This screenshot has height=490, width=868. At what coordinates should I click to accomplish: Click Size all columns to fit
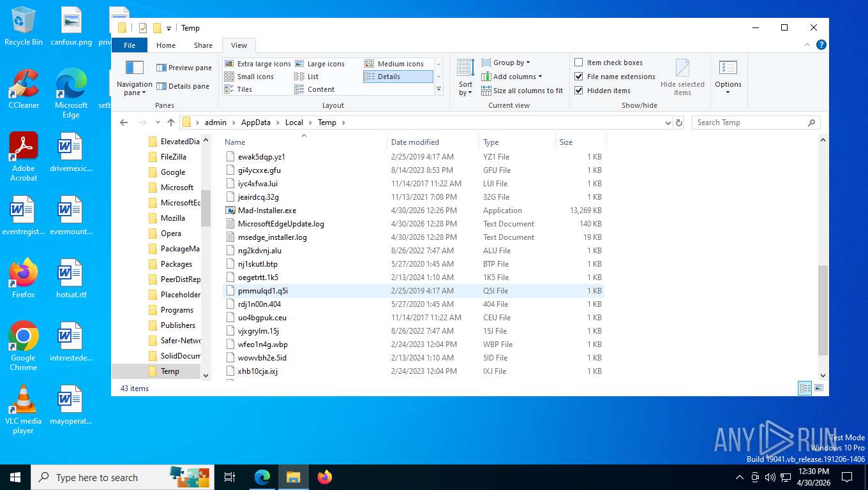[x=522, y=91]
